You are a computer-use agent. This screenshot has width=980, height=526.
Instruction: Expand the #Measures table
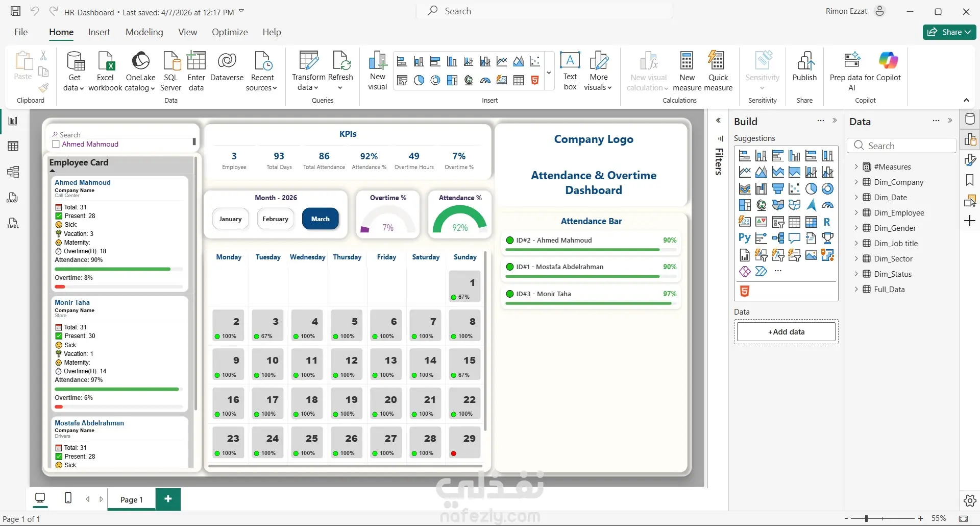(x=856, y=166)
